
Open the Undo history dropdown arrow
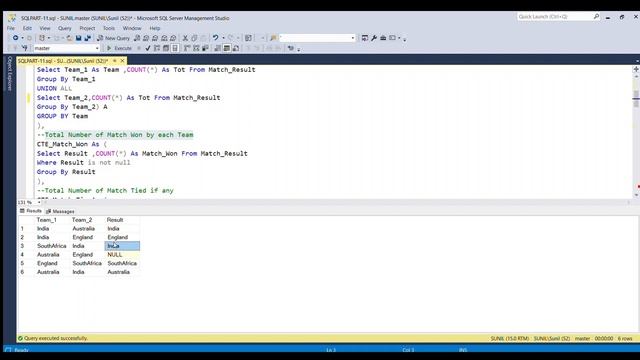(223, 38)
